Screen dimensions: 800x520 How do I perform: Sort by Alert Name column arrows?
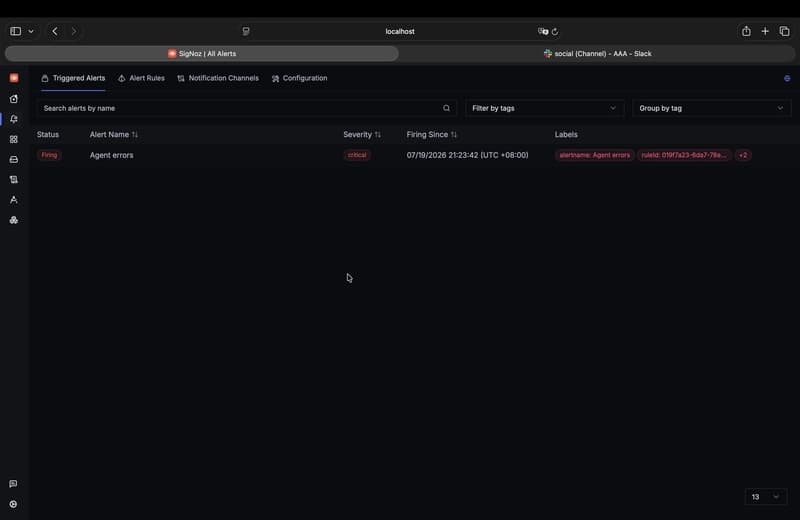[x=135, y=135]
